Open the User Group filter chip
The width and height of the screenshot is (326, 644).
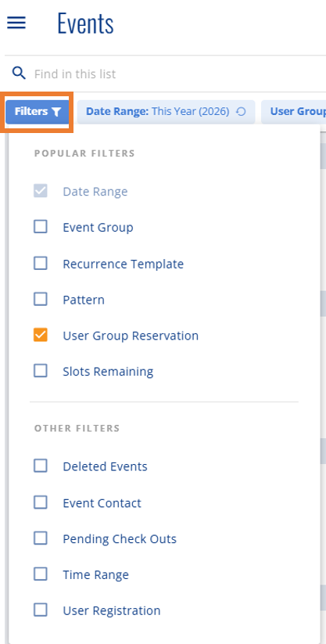[294, 112]
